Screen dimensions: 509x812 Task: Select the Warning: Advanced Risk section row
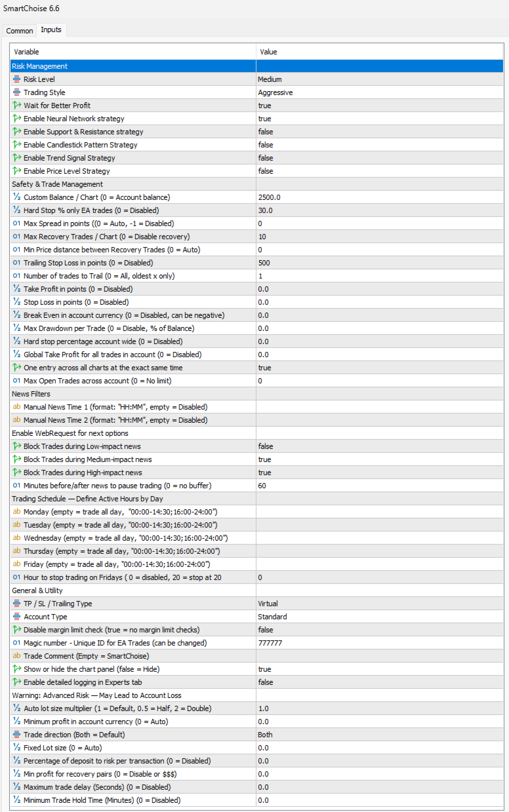point(257,695)
